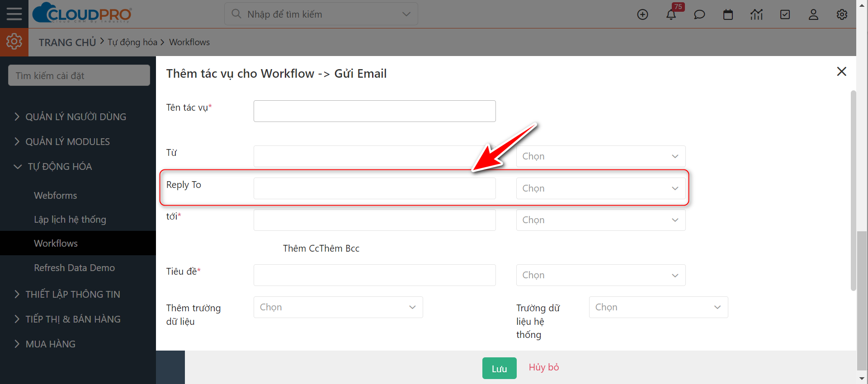
Task: Click the page scrollbar down arrow
Action: pos(862,378)
